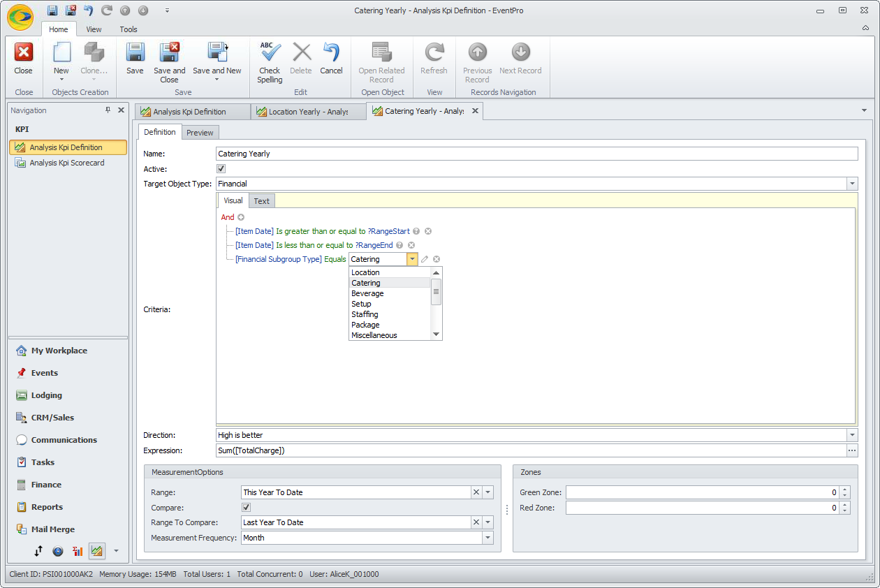Click the Expression input field
880x588 pixels.
(531, 450)
